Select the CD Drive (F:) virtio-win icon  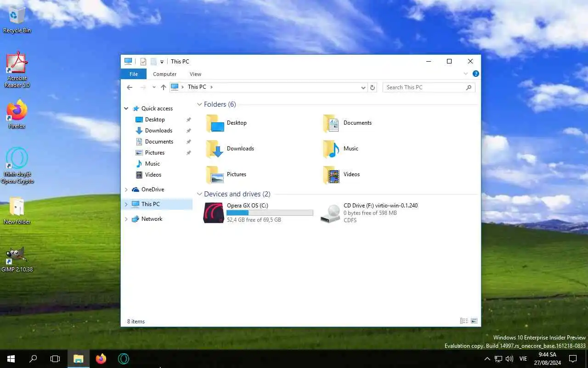(330, 213)
